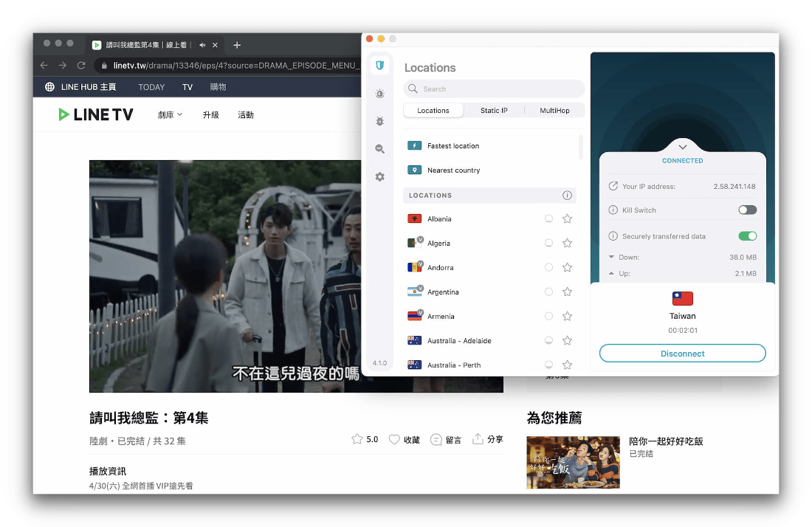
Task: Open the VPN shield tab in Surfshark sidebar
Action: pos(379,66)
